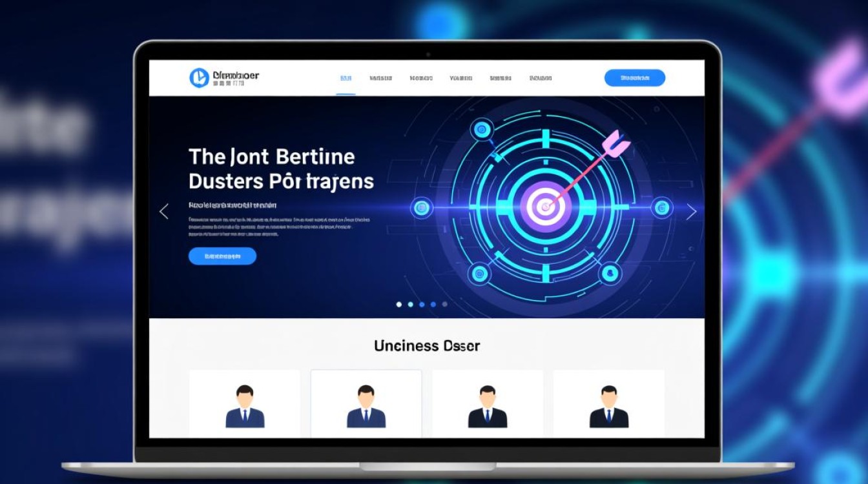Click the far-right circular node beside the target

[661, 207]
